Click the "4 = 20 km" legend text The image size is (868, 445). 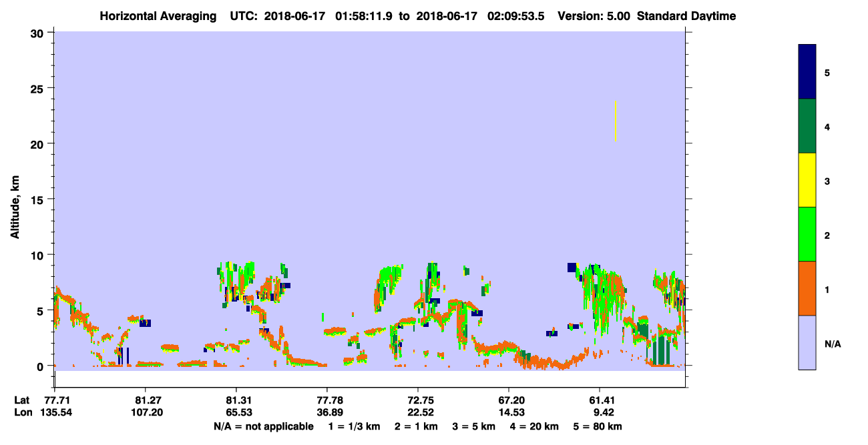click(535, 426)
